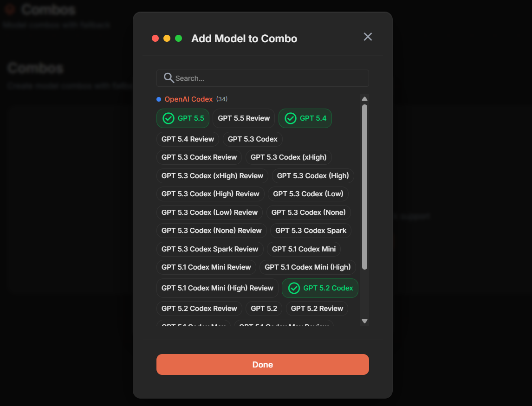This screenshot has width=532, height=406.
Task: Click the search magnifier icon
Action: tap(169, 78)
